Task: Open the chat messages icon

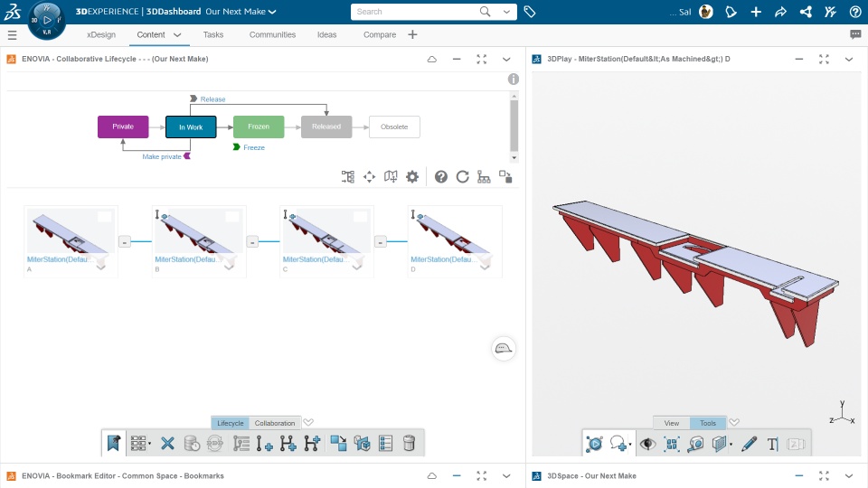Action: [855, 34]
